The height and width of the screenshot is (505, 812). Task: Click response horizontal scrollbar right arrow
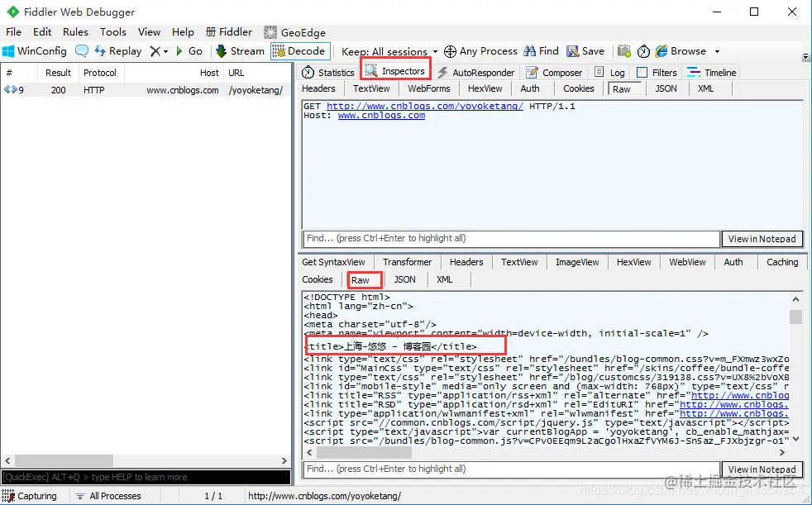click(782, 453)
